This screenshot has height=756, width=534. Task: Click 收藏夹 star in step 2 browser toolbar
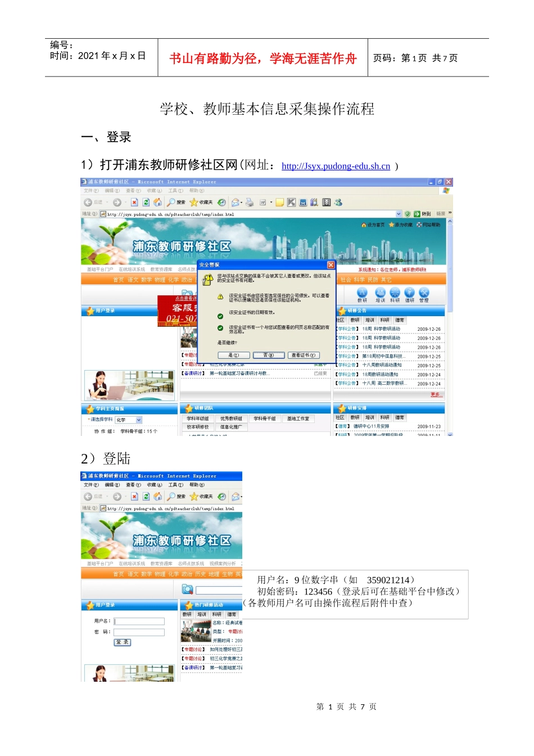tap(194, 497)
